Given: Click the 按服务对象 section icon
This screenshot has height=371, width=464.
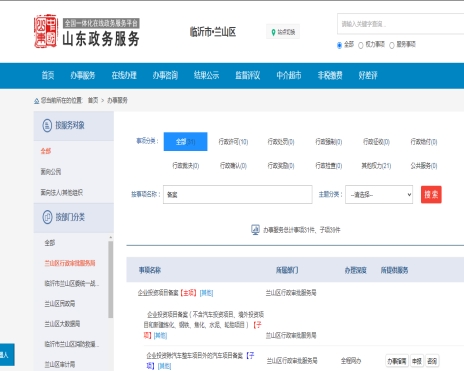Looking at the screenshot, I should 47,125.
